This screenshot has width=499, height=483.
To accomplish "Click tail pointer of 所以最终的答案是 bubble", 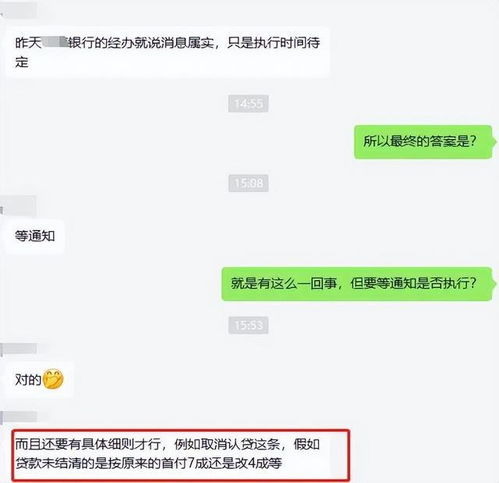I will pyautogui.click(x=494, y=142).
